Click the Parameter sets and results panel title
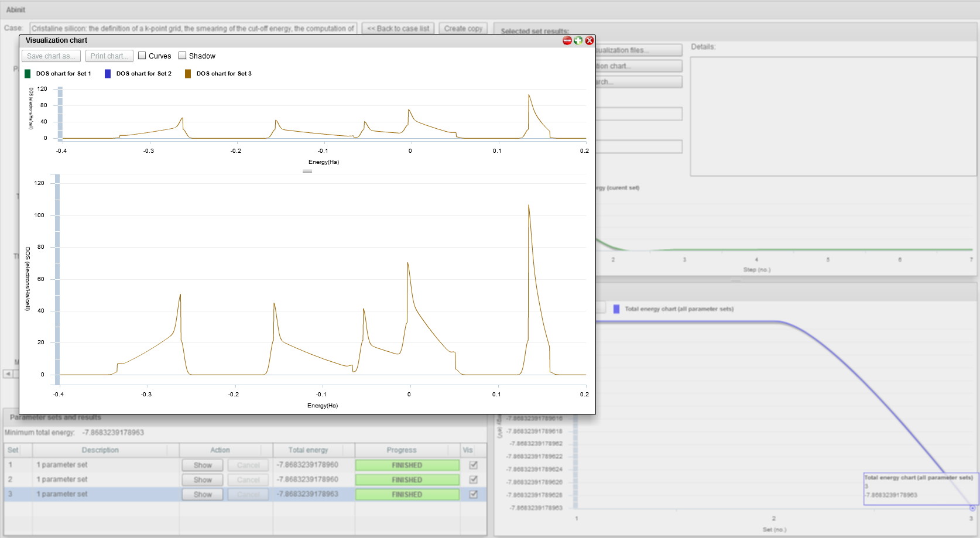 pyautogui.click(x=56, y=417)
